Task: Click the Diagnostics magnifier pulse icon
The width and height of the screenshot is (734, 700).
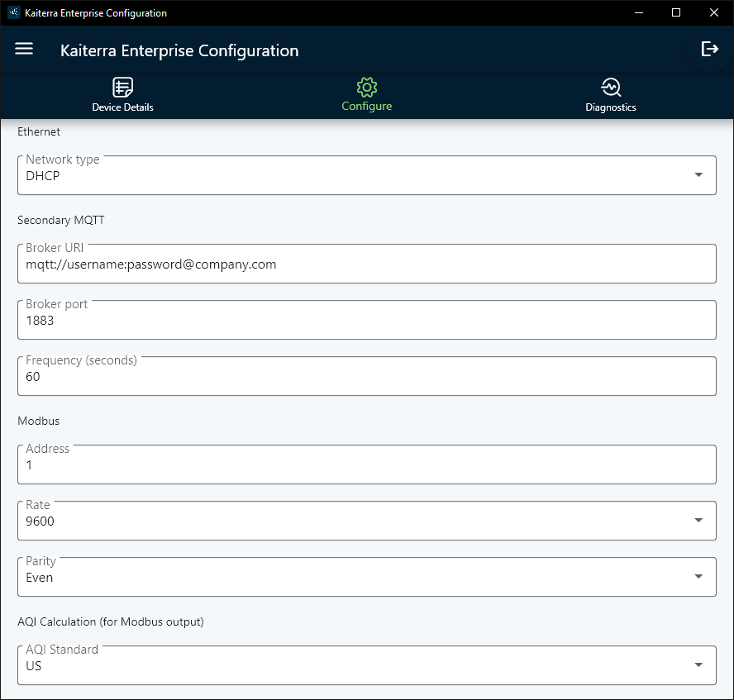Action: pyautogui.click(x=610, y=87)
